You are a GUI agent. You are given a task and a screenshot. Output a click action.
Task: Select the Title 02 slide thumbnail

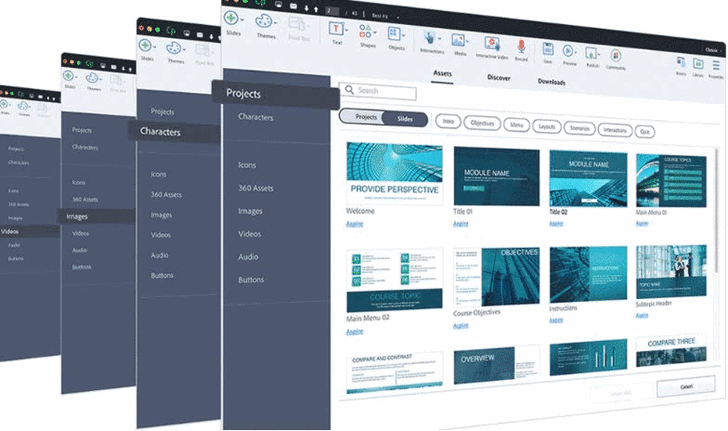click(x=588, y=178)
